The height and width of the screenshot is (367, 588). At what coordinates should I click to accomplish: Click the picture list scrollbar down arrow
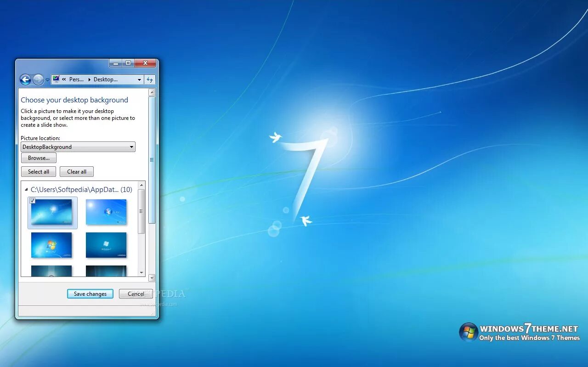(141, 273)
